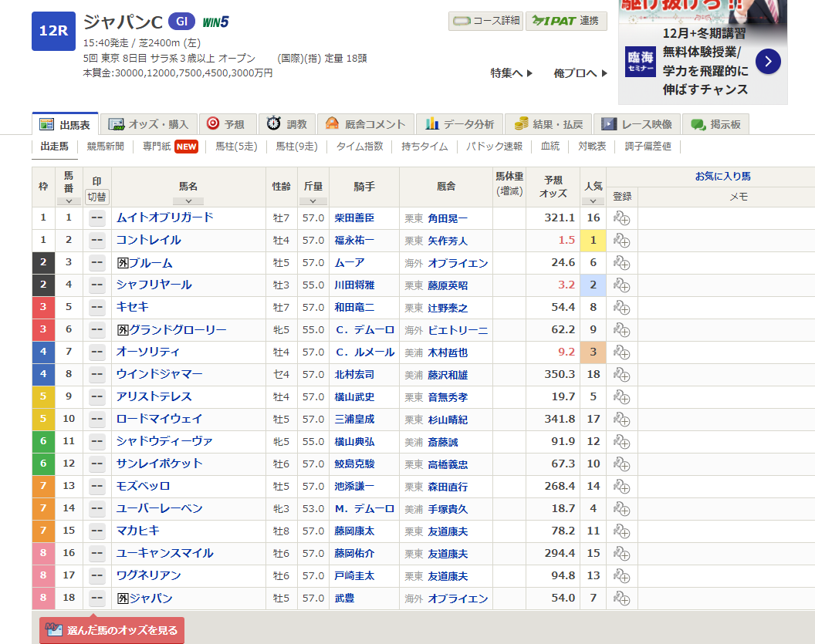Click the WIN5 logo icon
This screenshot has width=815, height=644.
click(215, 22)
